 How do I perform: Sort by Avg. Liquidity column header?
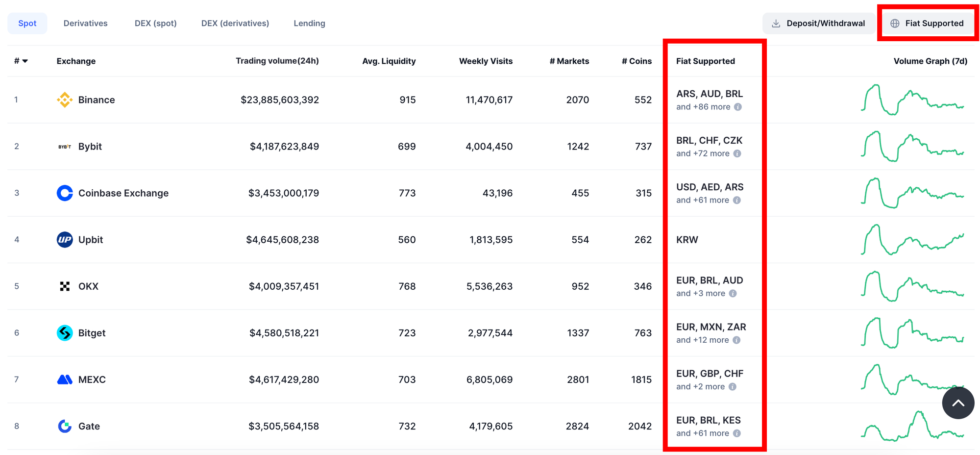[x=389, y=61]
